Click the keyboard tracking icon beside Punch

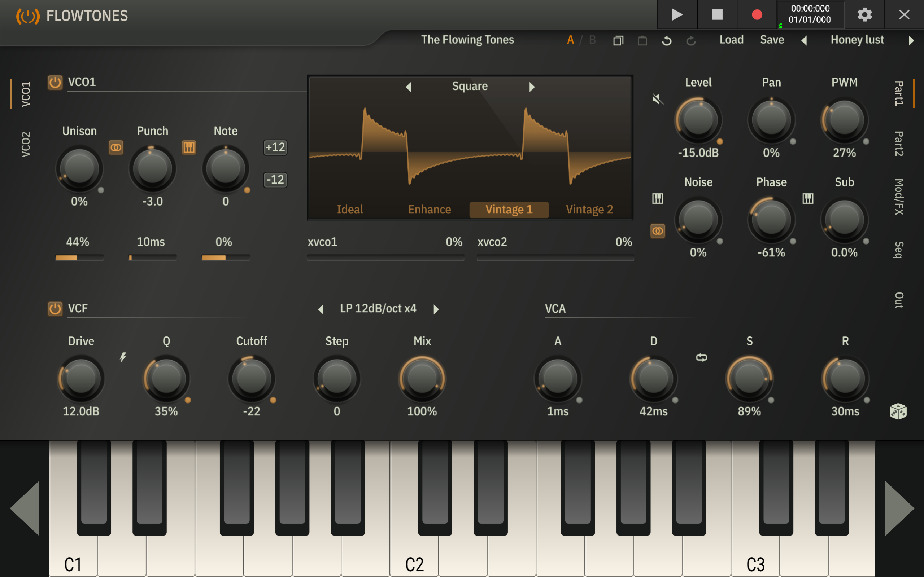(x=189, y=147)
